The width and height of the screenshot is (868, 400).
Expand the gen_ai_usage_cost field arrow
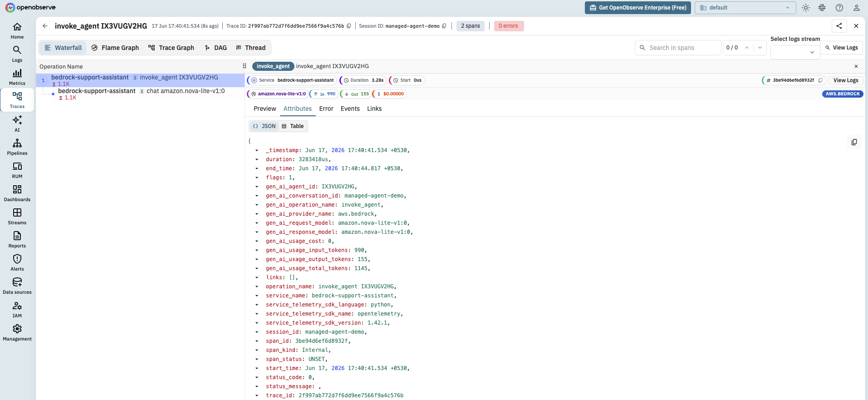(257, 241)
